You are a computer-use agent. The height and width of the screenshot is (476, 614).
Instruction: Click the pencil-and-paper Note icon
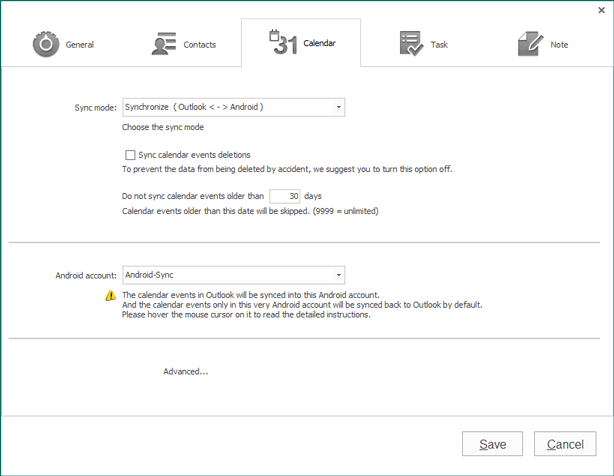[x=529, y=44]
